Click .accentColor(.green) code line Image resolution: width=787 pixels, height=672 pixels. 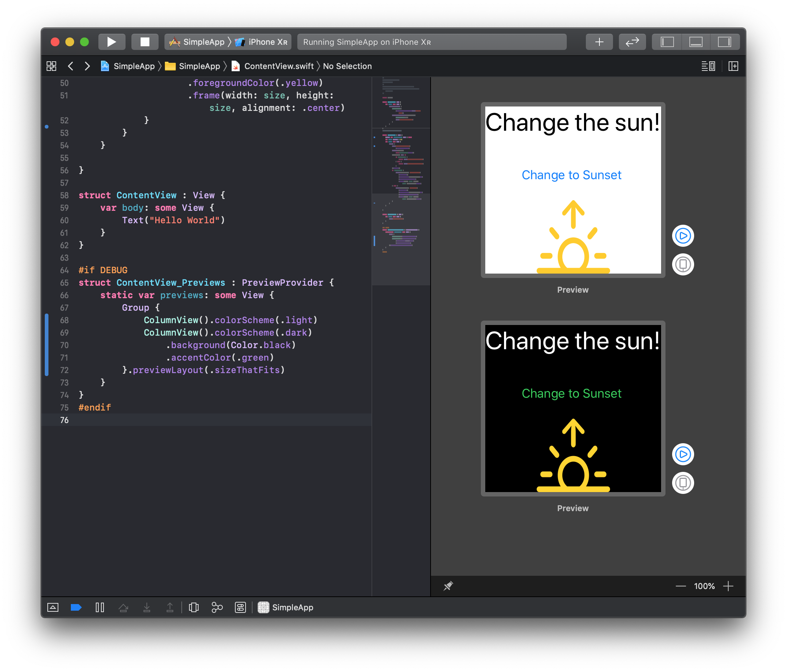click(220, 357)
